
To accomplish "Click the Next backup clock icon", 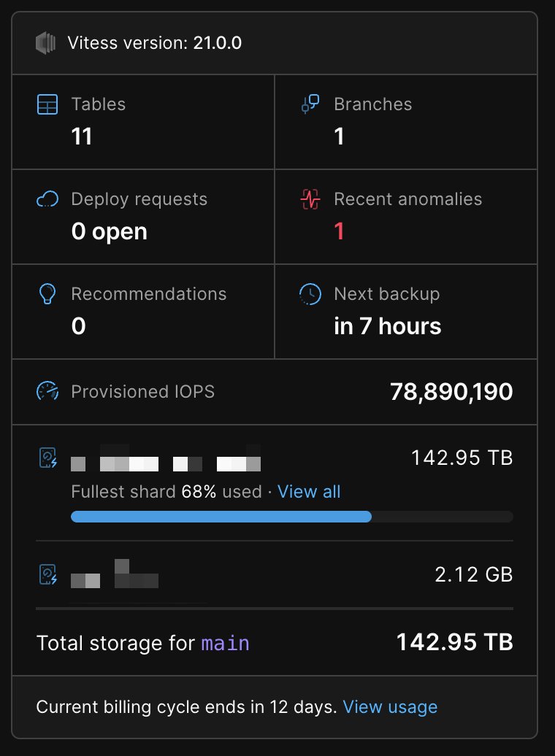I will click(x=310, y=293).
